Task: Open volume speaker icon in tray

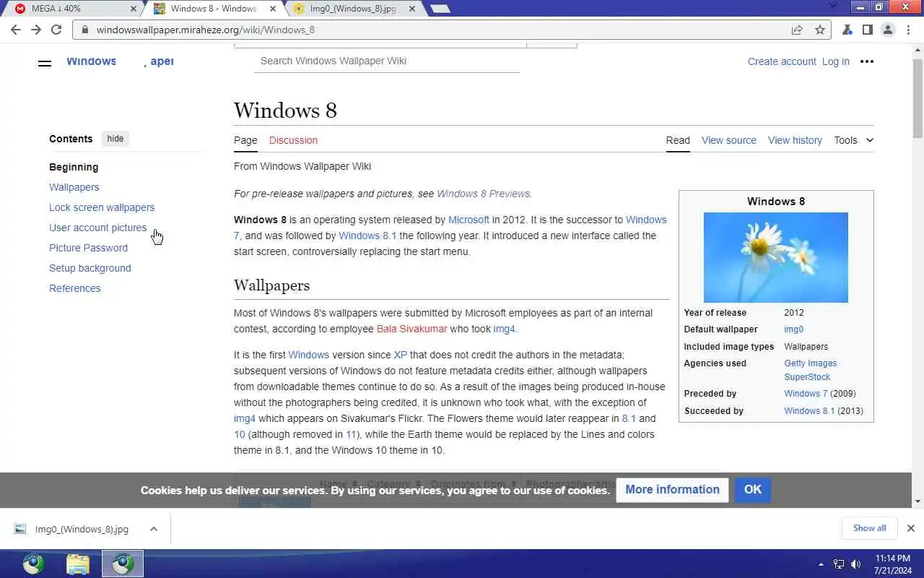Action: [x=856, y=564]
